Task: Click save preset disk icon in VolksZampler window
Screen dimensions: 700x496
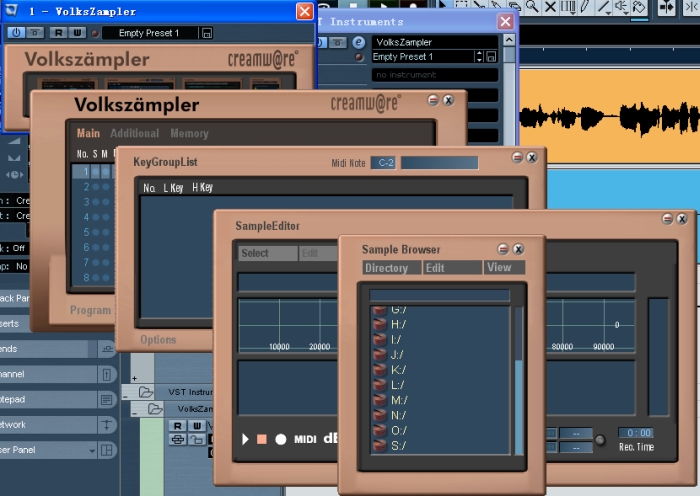Action: point(207,33)
